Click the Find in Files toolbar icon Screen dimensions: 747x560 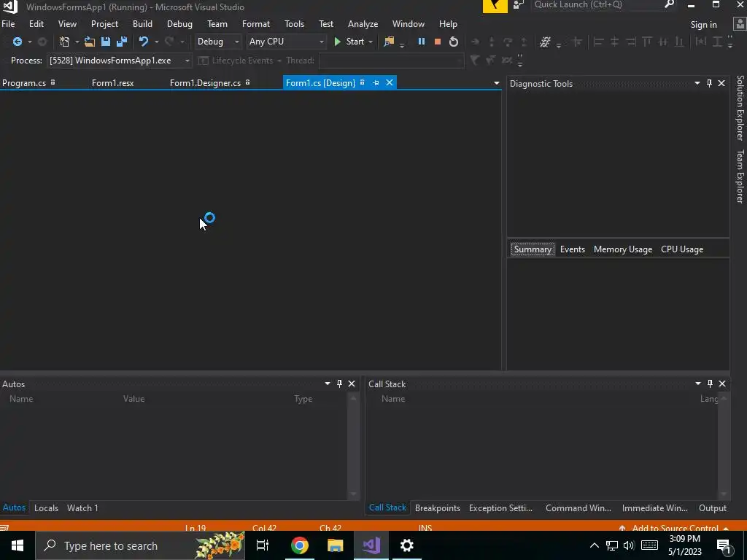[390, 42]
